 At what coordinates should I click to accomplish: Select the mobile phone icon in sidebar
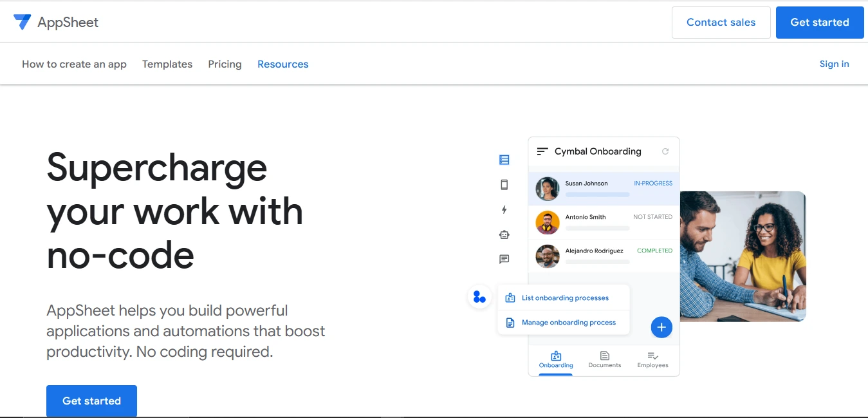(504, 185)
